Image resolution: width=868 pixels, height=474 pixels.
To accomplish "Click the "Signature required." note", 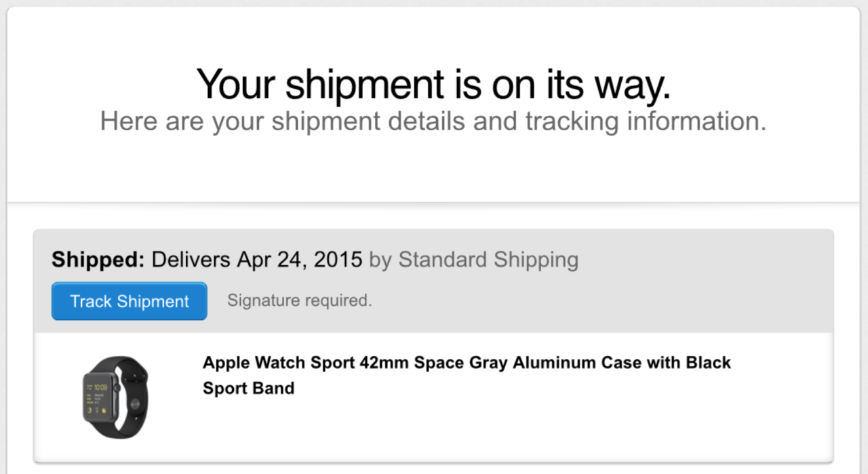I will pos(299,300).
